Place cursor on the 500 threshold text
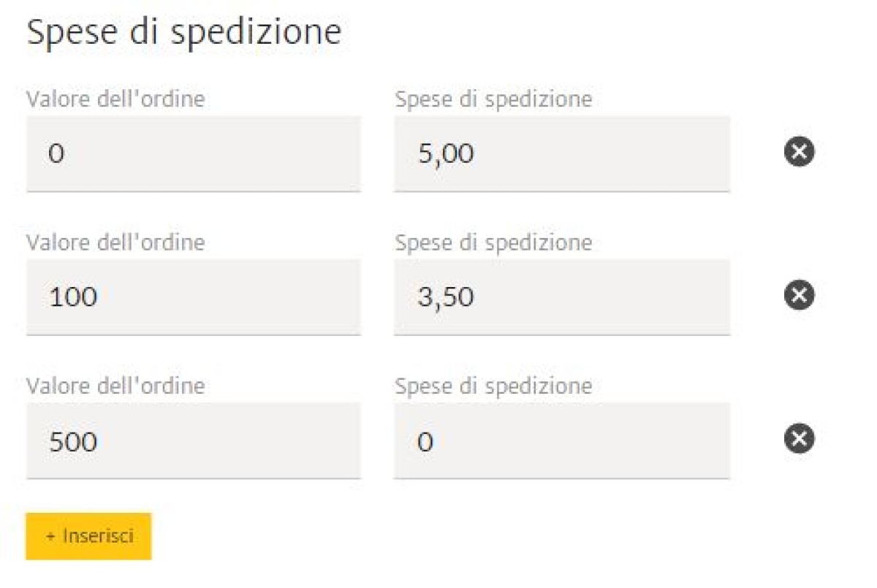 (73, 441)
